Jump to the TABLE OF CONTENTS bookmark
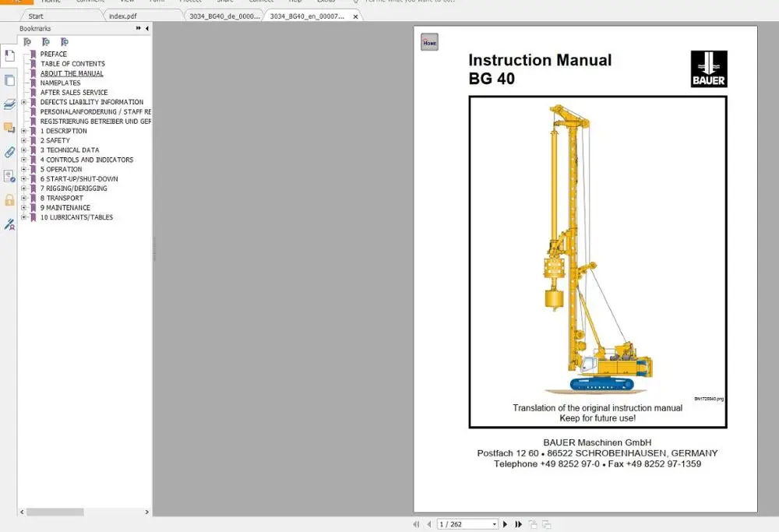This screenshot has width=779, height=532. (x=72, y=64)
